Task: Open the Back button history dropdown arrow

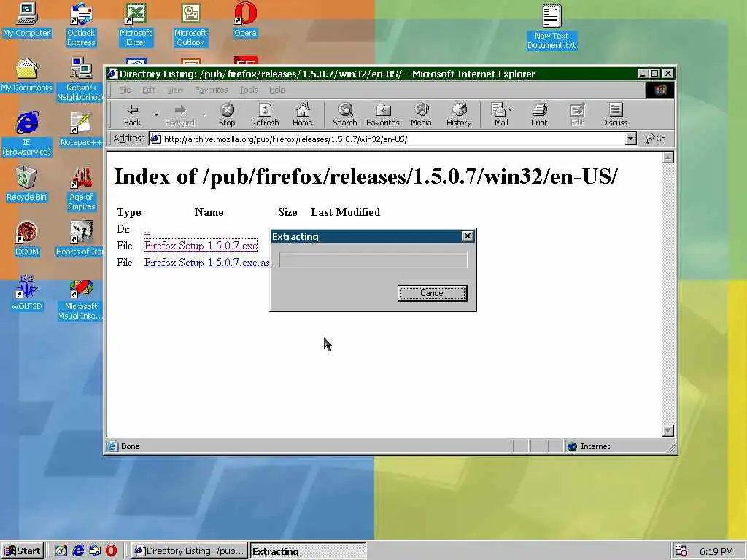Action: coord(156,114)
